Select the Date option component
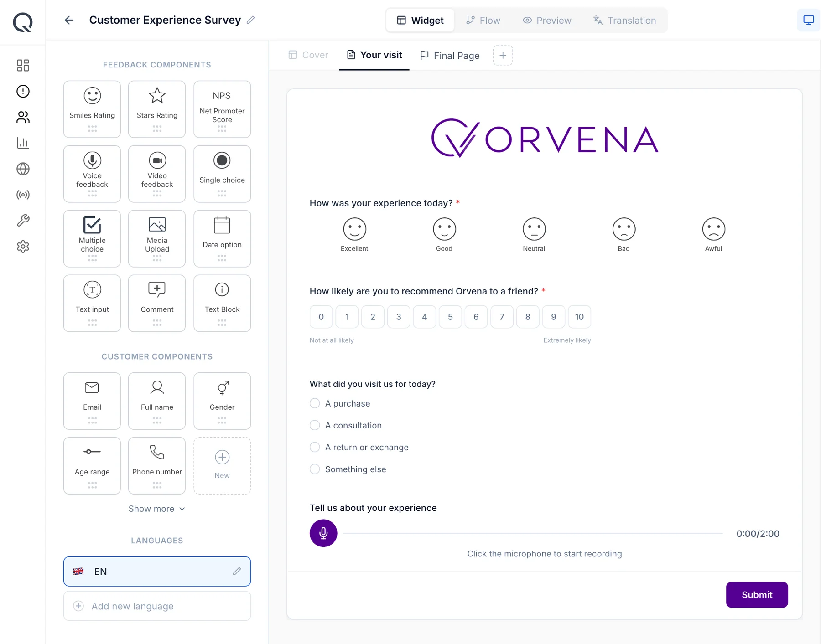The image size is (821, 644). tap(222, 239)
